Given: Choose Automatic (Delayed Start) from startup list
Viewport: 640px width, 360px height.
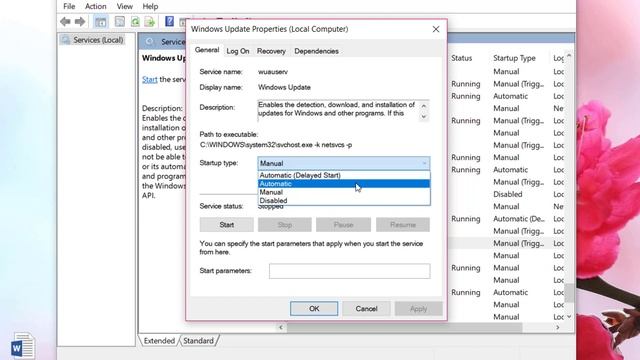Looking at the screenshot, I should [344, 175].
